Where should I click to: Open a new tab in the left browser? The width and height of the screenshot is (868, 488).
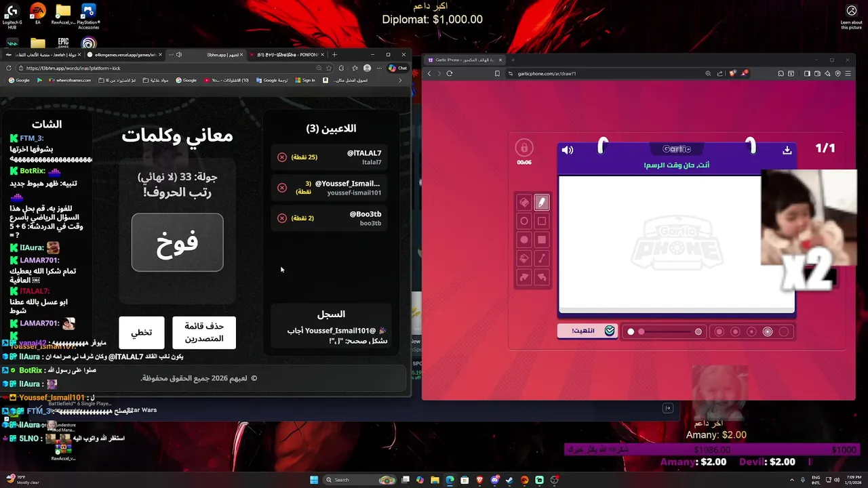[x=334, y=54]
